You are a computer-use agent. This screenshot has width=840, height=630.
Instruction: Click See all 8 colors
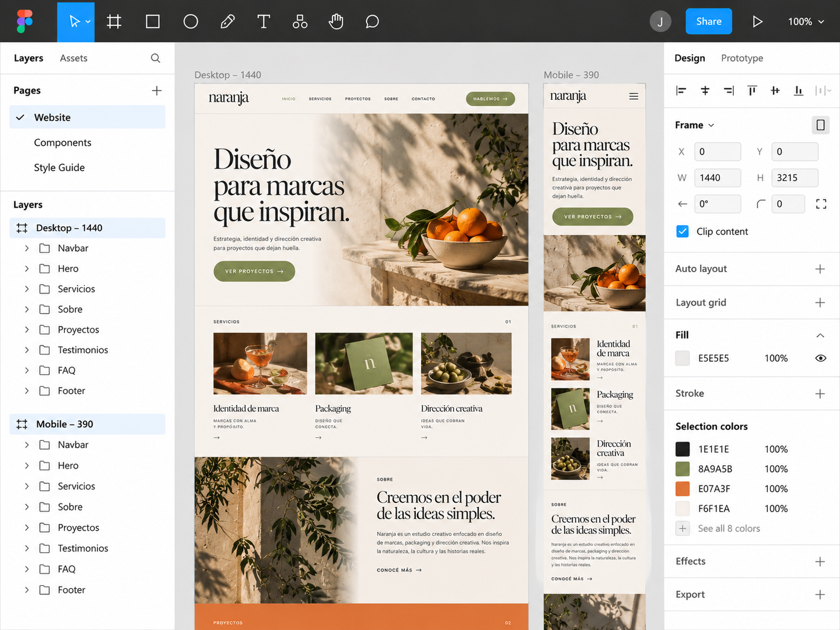point(729,528)
